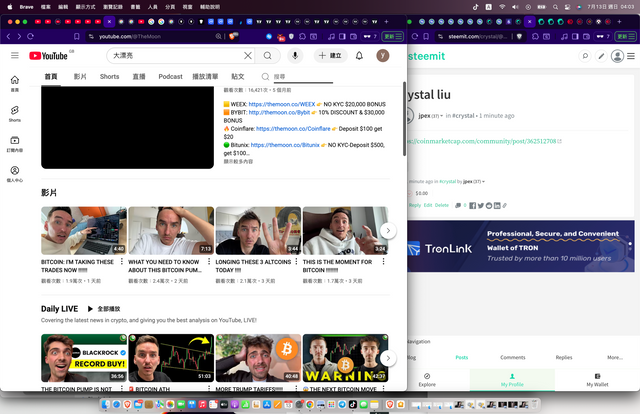The width and height of the screenshot is (640, 414).
Task: Open a new tab in YouTube window
Action: point(386,22)
